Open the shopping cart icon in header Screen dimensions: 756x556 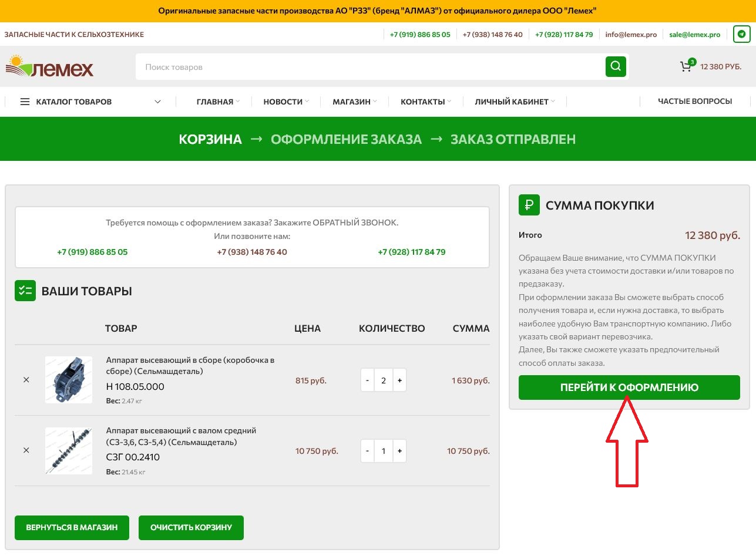685,66
